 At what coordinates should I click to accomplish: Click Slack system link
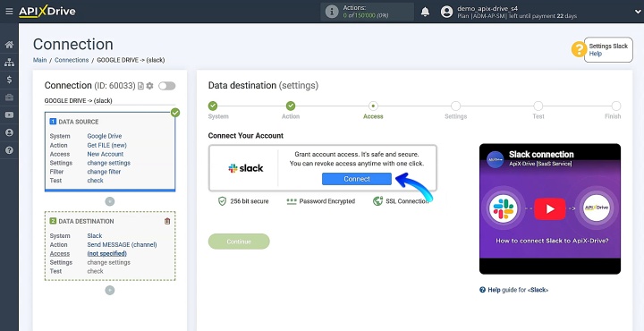tap(95, 235)
